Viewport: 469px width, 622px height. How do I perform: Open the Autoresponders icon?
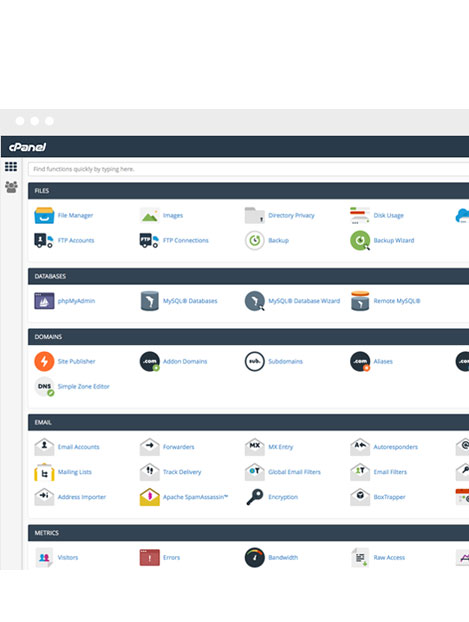point(360,447)
